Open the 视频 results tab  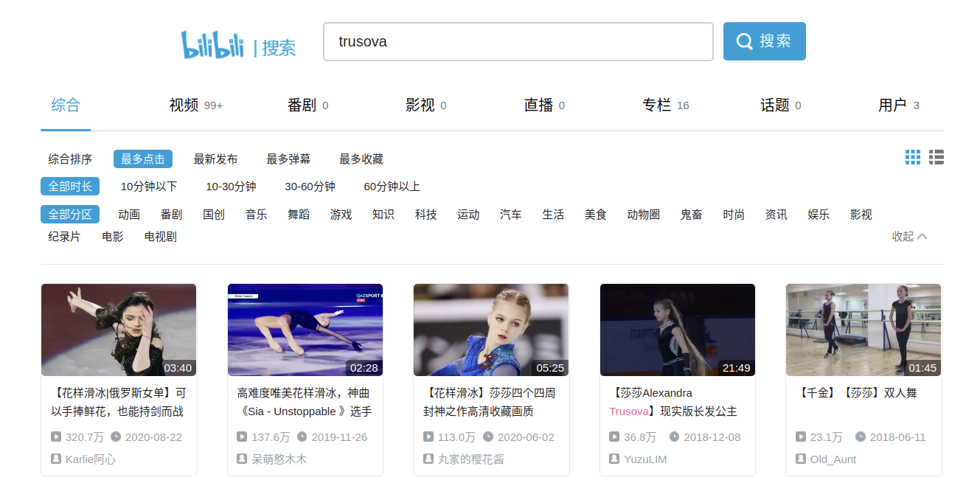(184, 105)
